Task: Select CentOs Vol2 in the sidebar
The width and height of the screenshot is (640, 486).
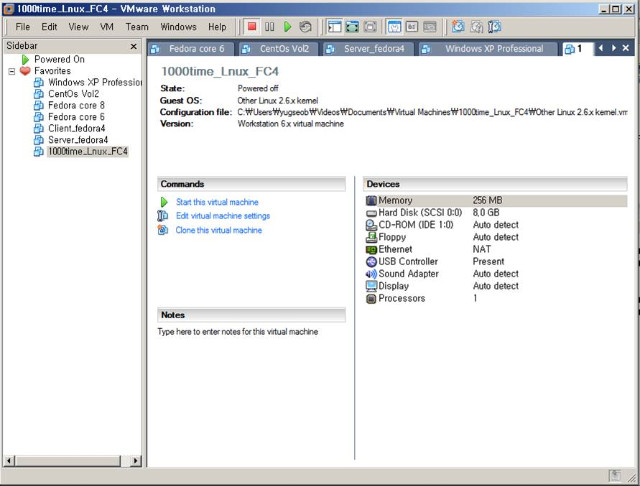Action: pos(73,94)
